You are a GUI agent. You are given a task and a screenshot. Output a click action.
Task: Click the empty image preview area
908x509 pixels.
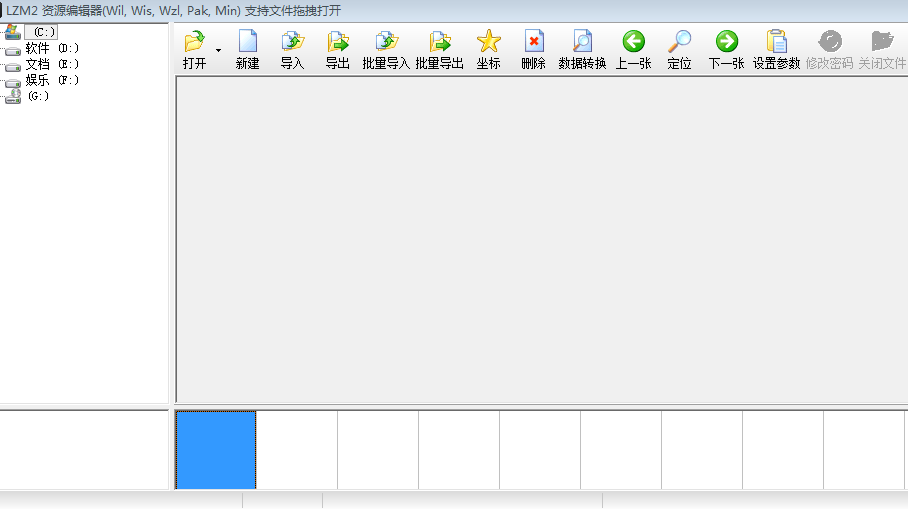pyautogui.click(x=541, y=239)
